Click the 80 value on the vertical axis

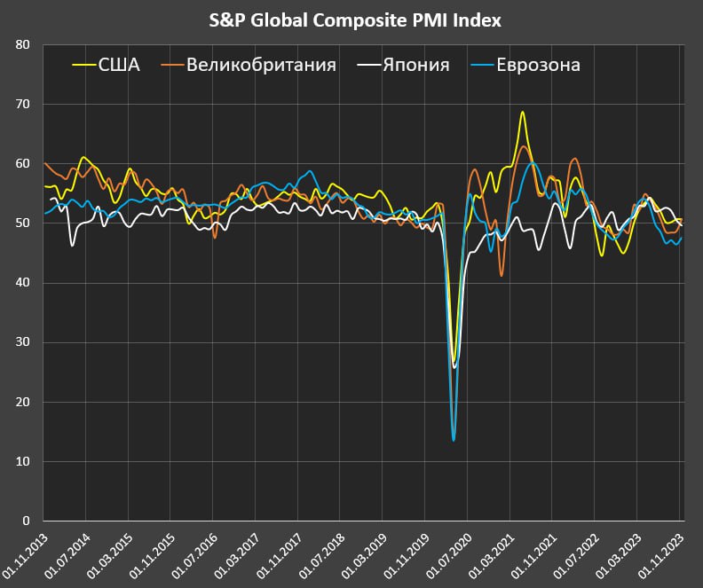24,44
